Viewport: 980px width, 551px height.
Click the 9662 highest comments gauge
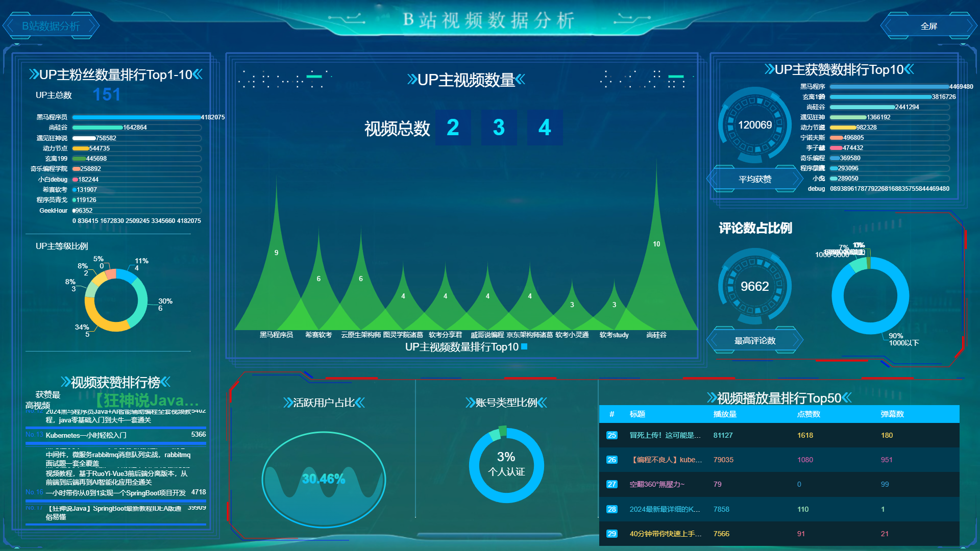754,286
